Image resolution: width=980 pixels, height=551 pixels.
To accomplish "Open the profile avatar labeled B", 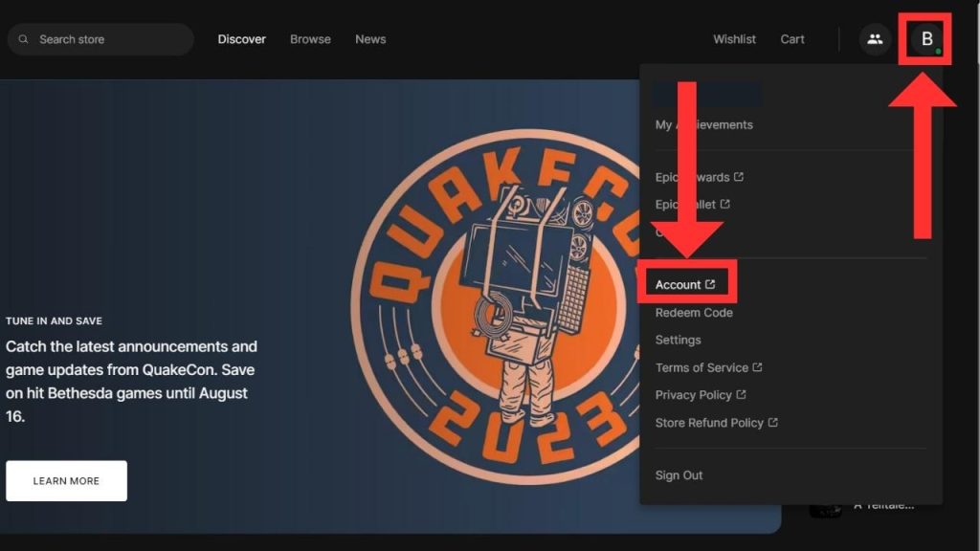I will tap(926, 39).
